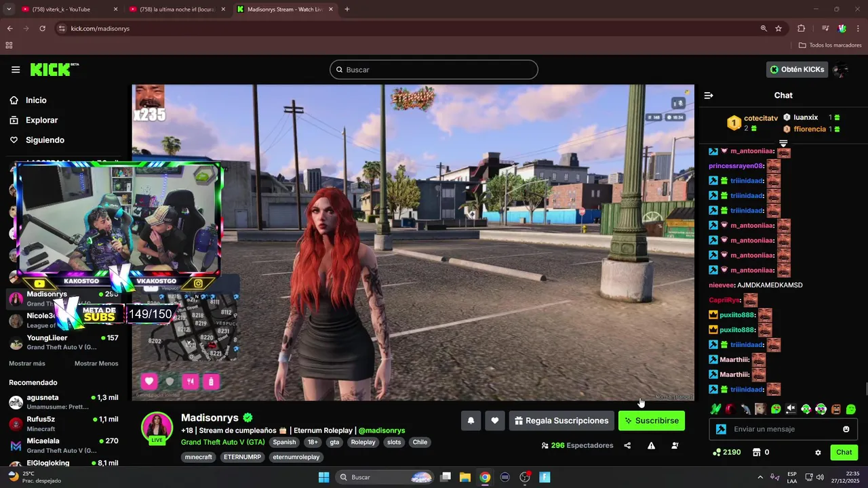Screen dimensions: 868x488
Task: Open the emoji picker in message box
Action: coord(846,429)
